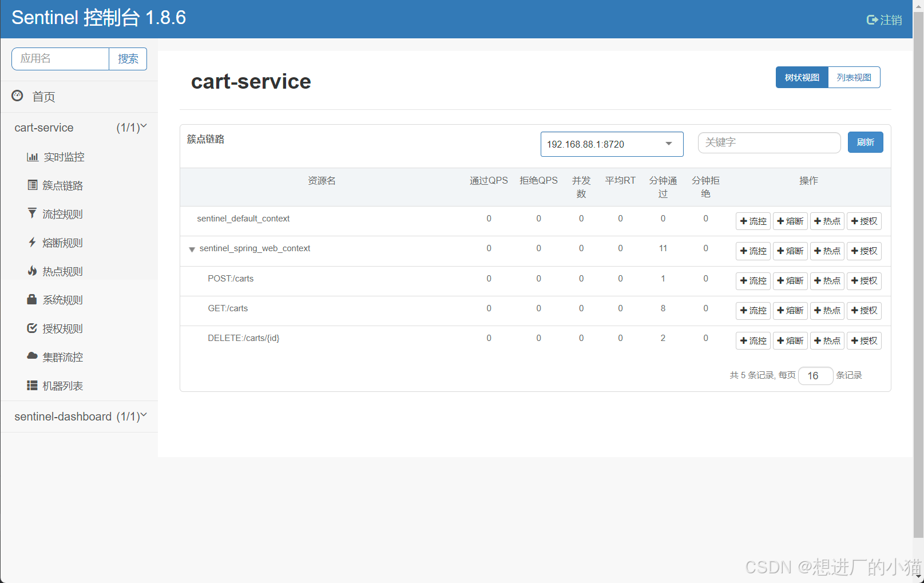Add 熔断 rule for sentinel_spring_web_context

[x=790, y=251]
